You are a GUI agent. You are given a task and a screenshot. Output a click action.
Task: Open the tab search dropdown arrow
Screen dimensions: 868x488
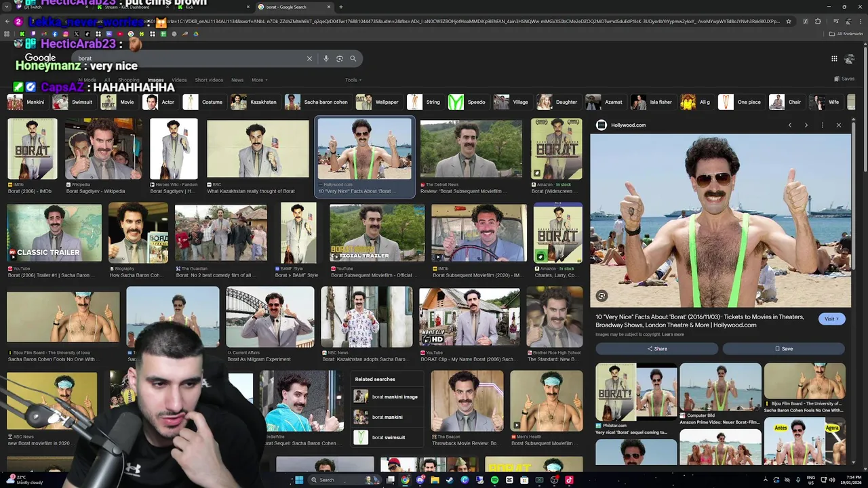pos(7,7)
